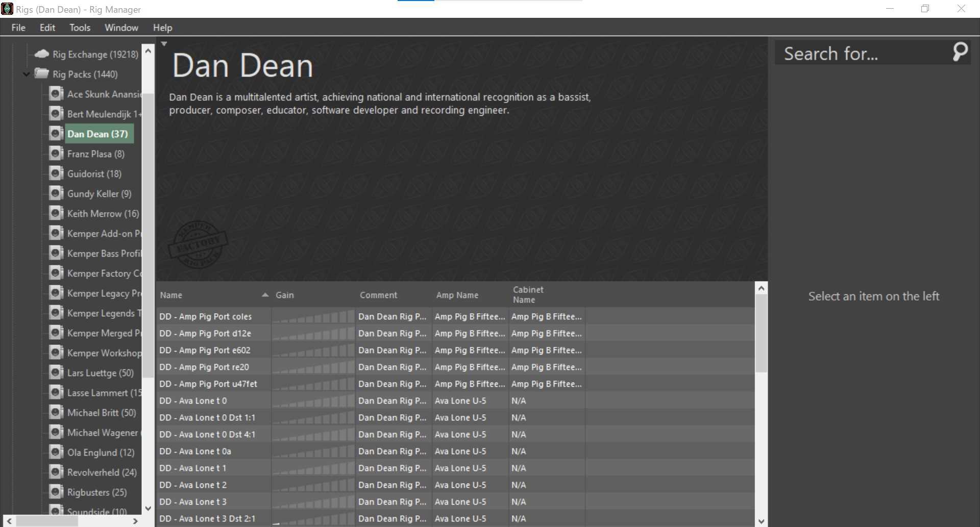The width and height of the screenshot is (980, 527).
Task: Open Guidorist (18) rig pack
Action: [x=94, y=173]
